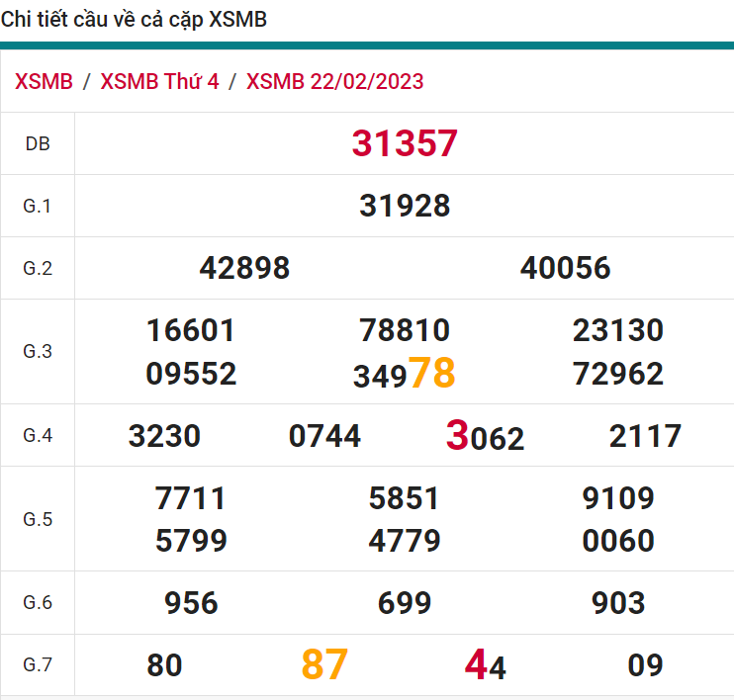Open the XSMB Thứ 4 breadcrumb link
The image size is (734, 700).
click(159, 81)
